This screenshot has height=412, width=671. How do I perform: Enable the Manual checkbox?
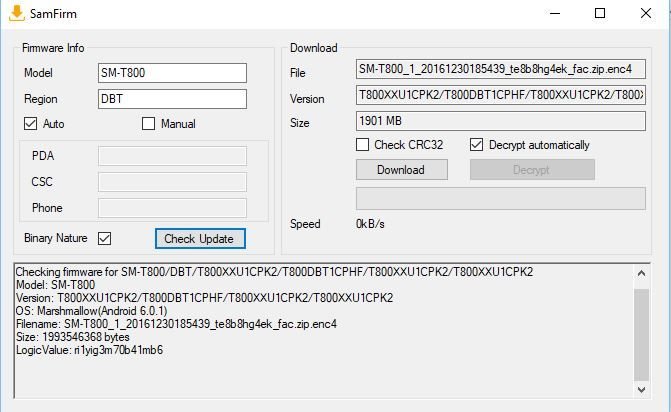pyautogui.click(x=148, y=124)
